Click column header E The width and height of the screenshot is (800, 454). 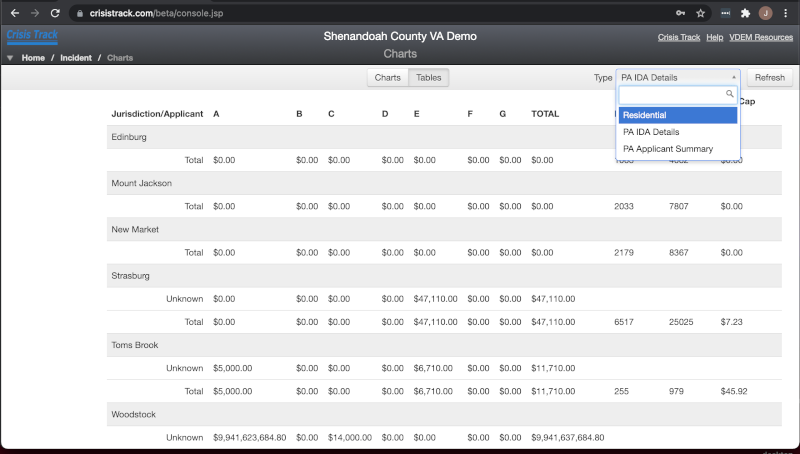416,114
